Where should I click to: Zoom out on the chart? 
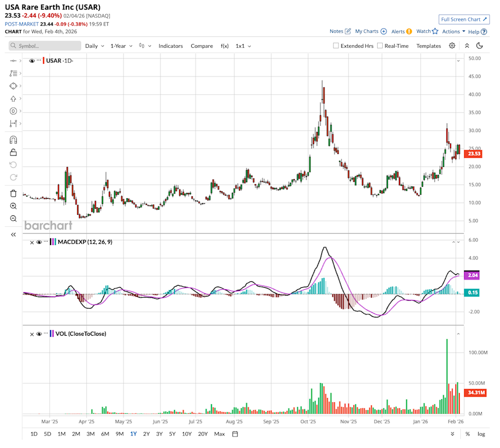tap(13, 219)
